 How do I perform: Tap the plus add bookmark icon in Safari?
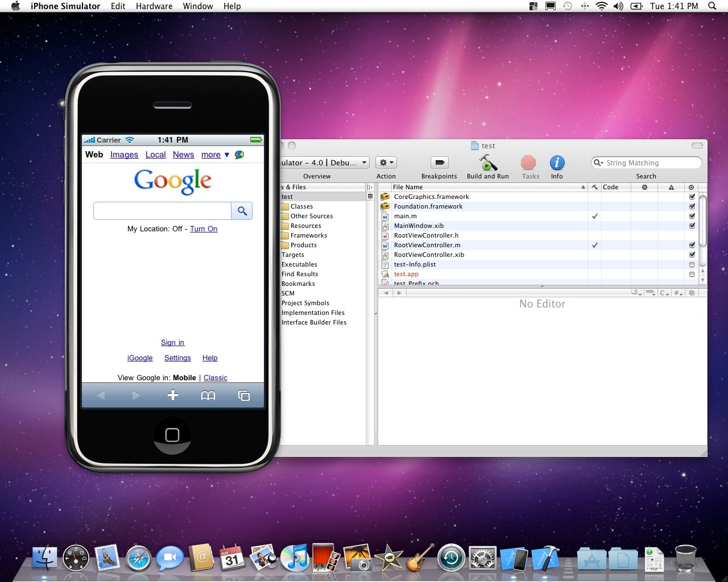pos(173,395)
